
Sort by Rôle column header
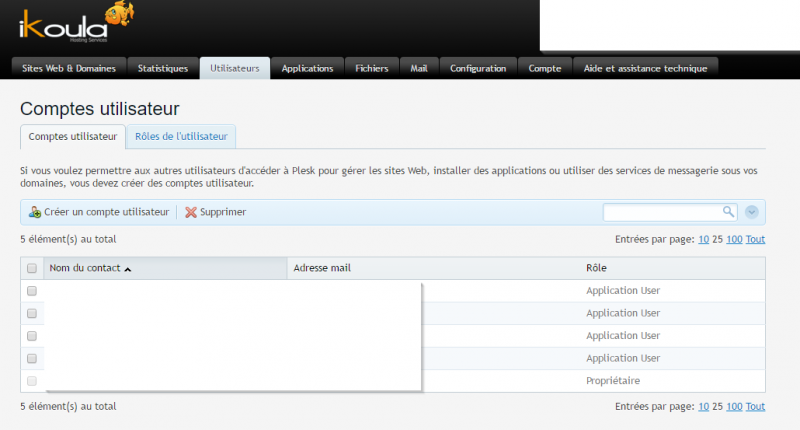pos(596,268)
